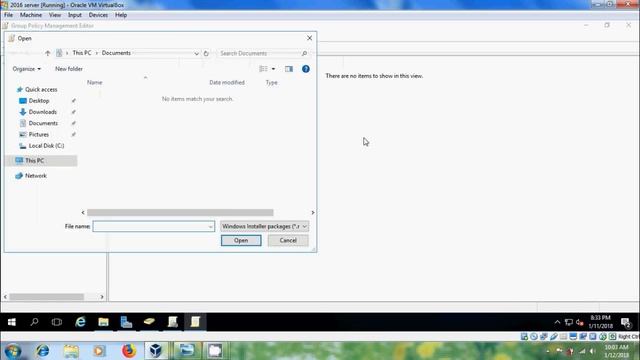Open Windows Explorer on host taskbar
Viewport: 640px width, 360px height.
point(71,351)
